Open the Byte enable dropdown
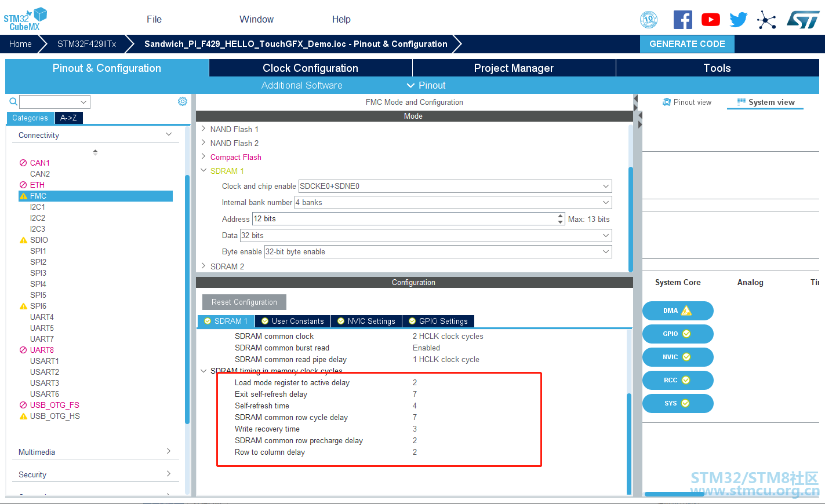The height and width of the screenshot is (504, 825). pyautogui.click(x=438, y=251)
